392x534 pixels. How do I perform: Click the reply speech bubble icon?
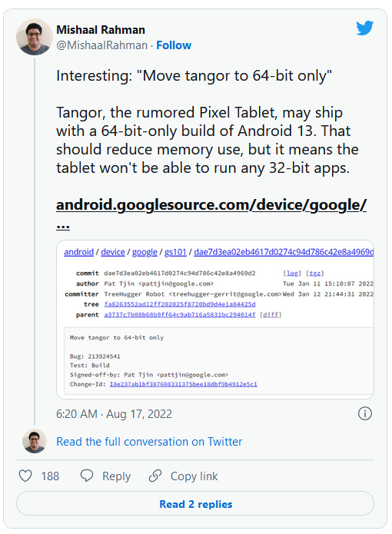87,476
